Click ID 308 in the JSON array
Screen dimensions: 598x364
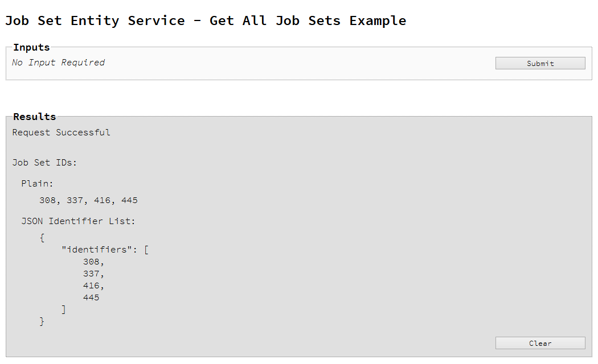91,262
